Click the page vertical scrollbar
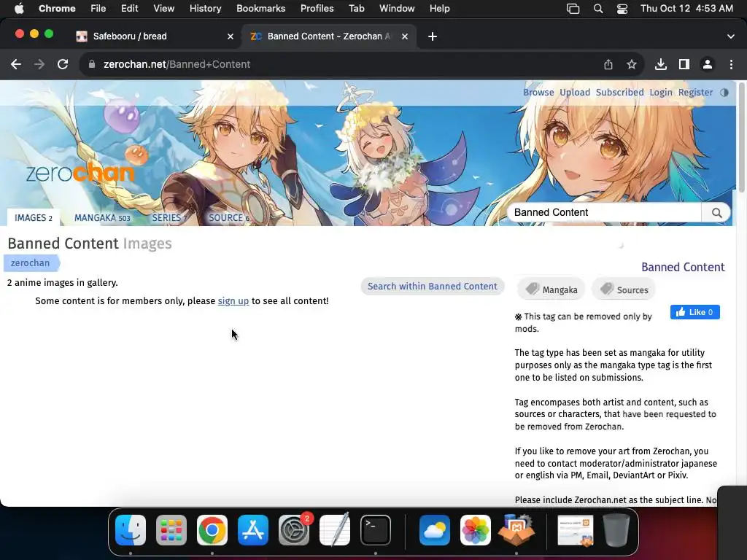 click(741, 138)
